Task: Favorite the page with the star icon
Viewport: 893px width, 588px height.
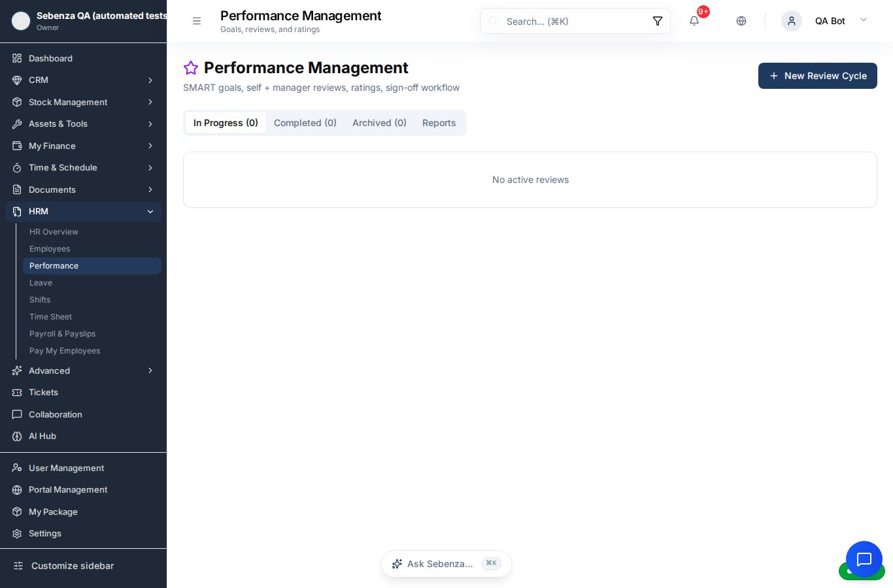Action: coord(191,68)
